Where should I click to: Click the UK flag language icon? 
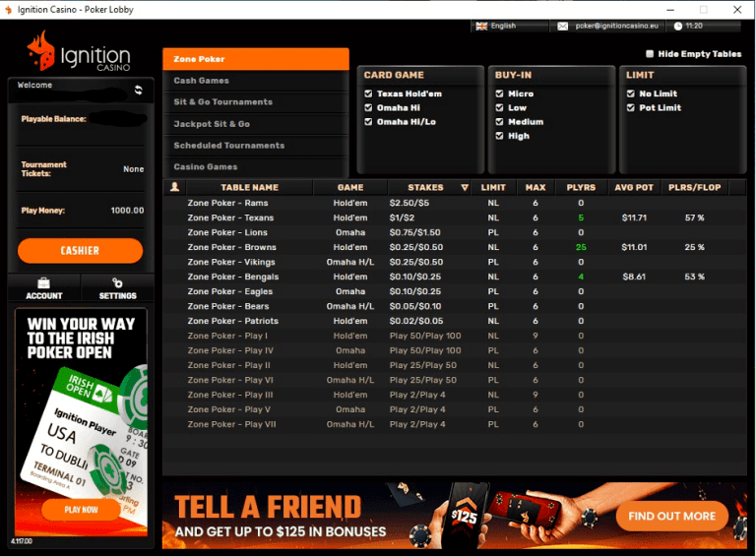tap(481, 26)
